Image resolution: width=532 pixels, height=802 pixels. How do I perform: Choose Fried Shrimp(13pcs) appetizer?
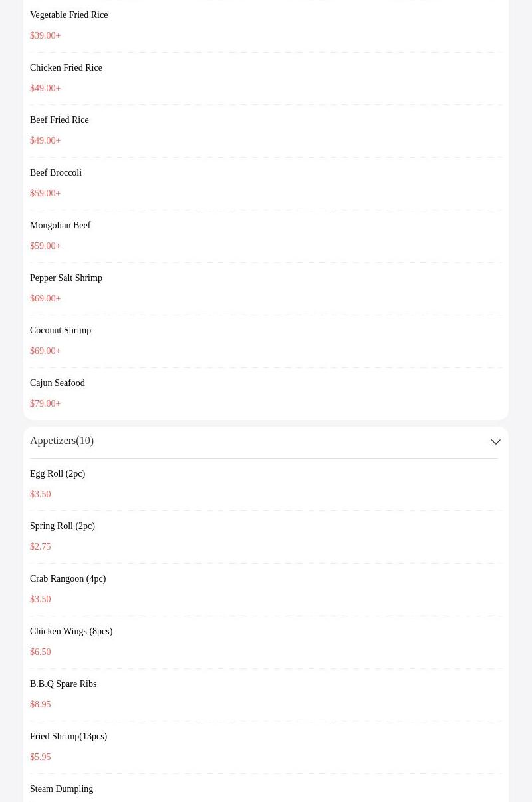click(266, 747)
